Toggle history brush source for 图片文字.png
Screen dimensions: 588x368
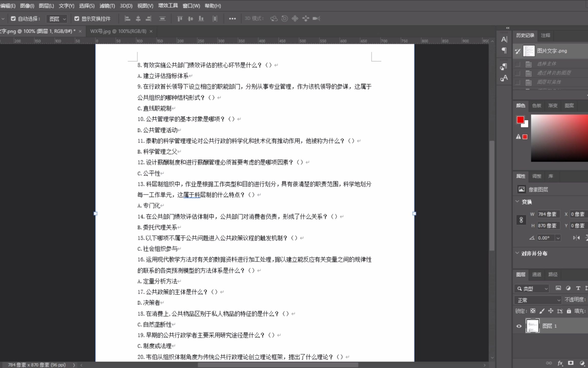tap(518, 51)
